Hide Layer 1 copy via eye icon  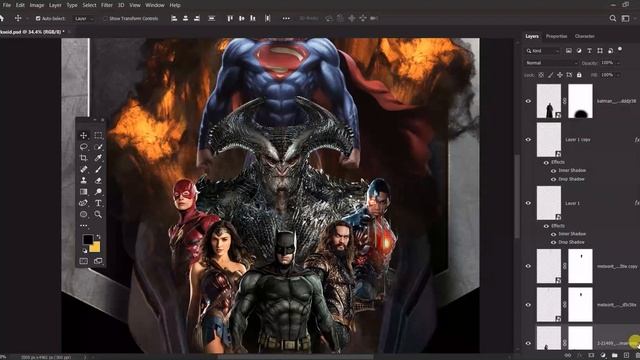coord(528,140)
